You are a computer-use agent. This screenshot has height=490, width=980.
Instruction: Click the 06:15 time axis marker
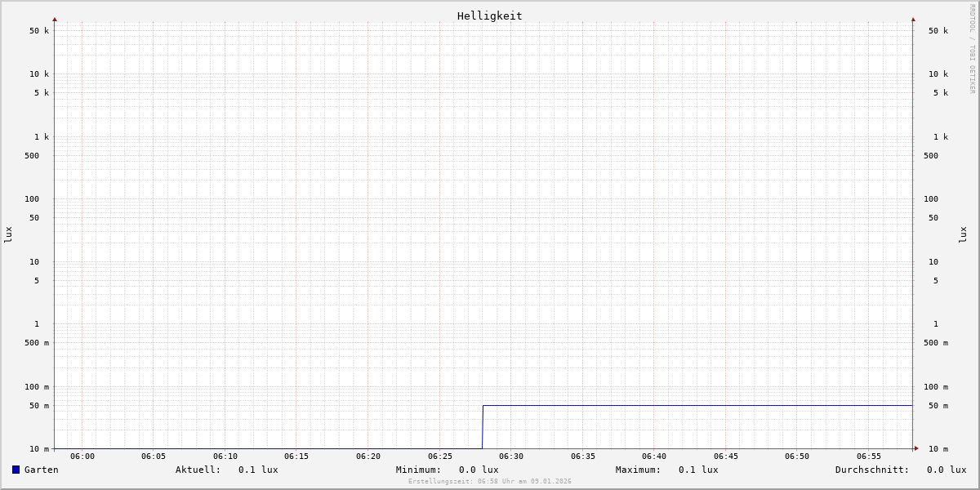point(296,457)
